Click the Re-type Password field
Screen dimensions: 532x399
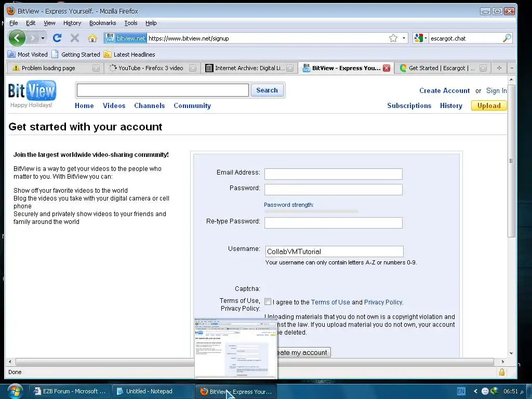[x=334, y=223]
